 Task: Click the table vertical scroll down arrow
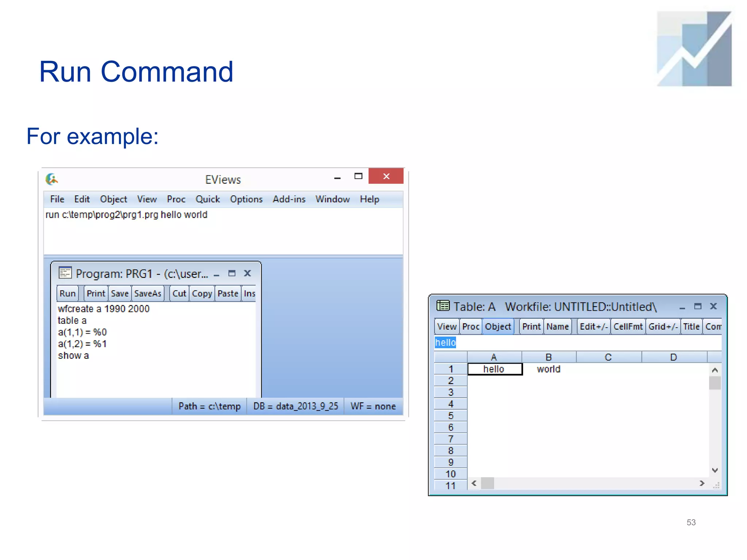(715, 470)
